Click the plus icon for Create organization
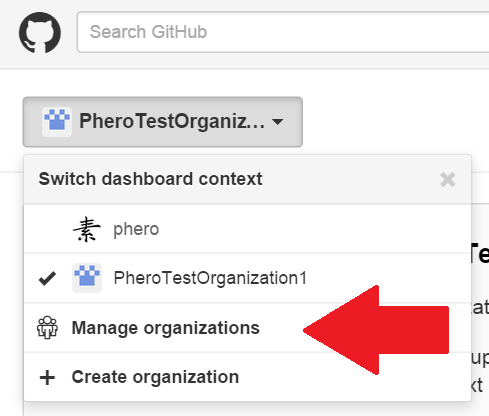The width and height of the screenshot is (489, 416). click(x=47, y=378)
